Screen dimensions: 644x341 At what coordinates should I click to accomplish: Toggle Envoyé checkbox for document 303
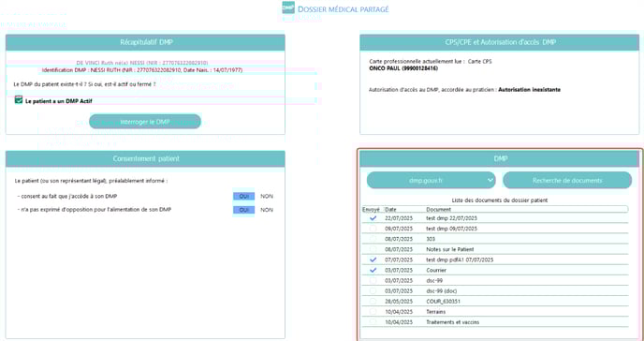(x=373, y=239)
